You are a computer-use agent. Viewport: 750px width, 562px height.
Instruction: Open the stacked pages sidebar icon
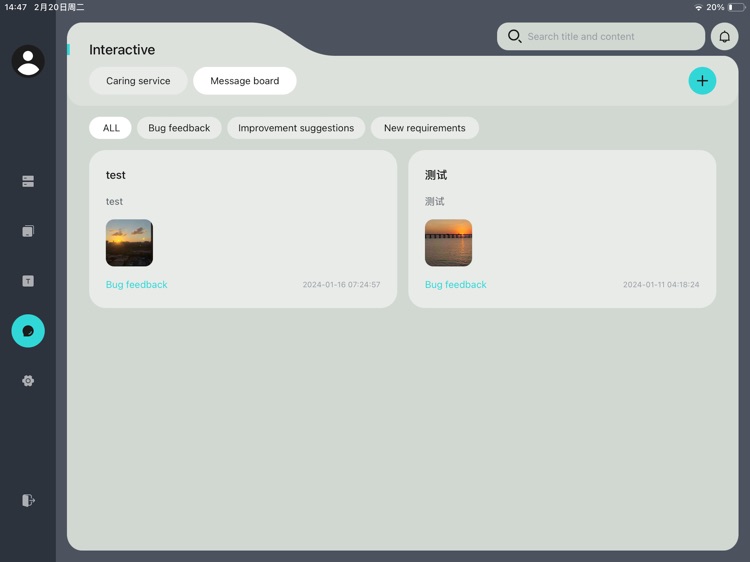28,231
